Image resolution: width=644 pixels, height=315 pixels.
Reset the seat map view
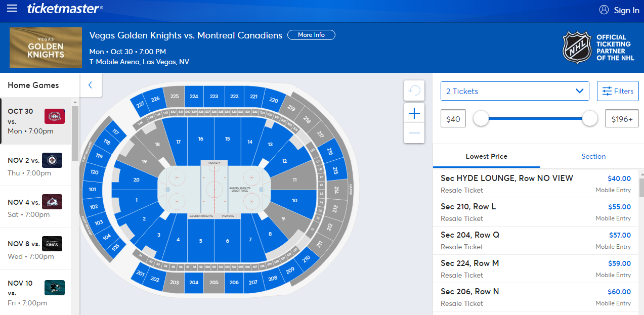tap(414, 91)
